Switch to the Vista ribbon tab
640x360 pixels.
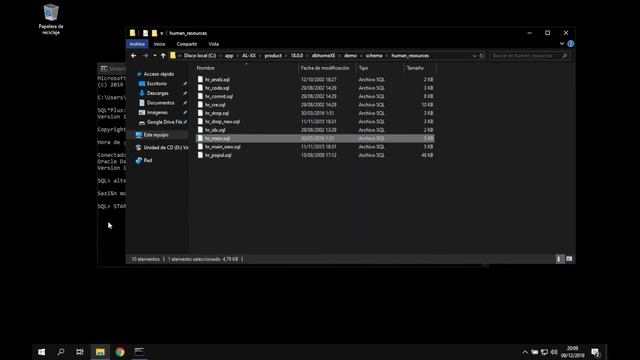213,44
